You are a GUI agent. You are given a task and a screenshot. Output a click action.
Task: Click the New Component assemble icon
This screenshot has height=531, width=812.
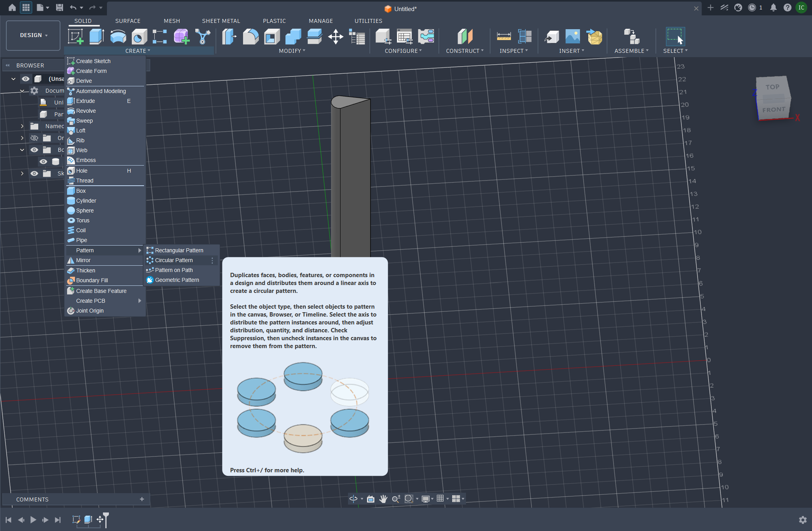[x=631, y=36]
